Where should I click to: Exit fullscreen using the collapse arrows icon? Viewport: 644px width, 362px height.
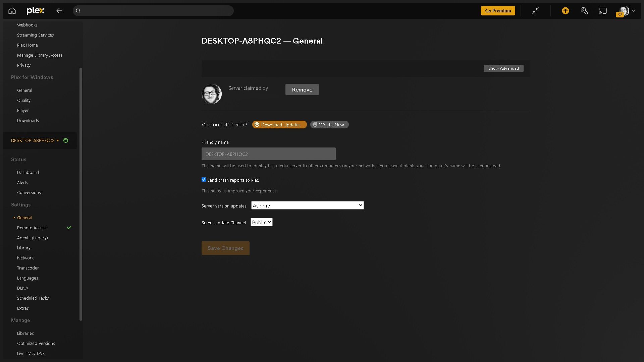click(x=535, y=11)
